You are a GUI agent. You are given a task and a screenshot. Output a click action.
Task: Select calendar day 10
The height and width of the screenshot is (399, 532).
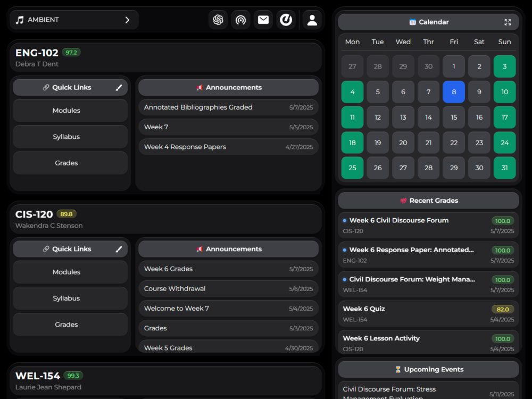pyautogui.click(x=504, y=92)
